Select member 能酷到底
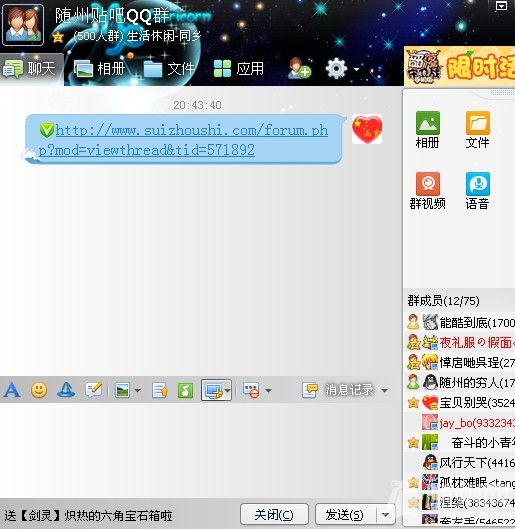This screenshot has width=515, height=529. click(x=460, y=323)
